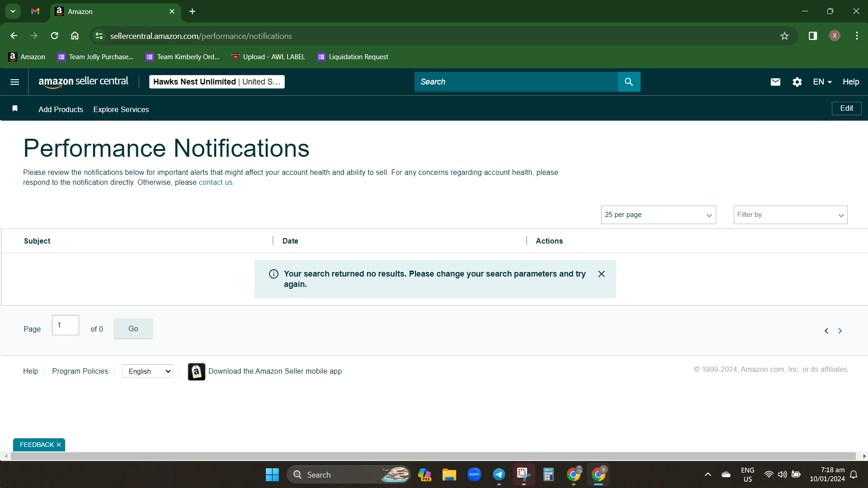The image size is (868, 488).
Task: Click the FEEDBACK button
Action: (37, 445)
